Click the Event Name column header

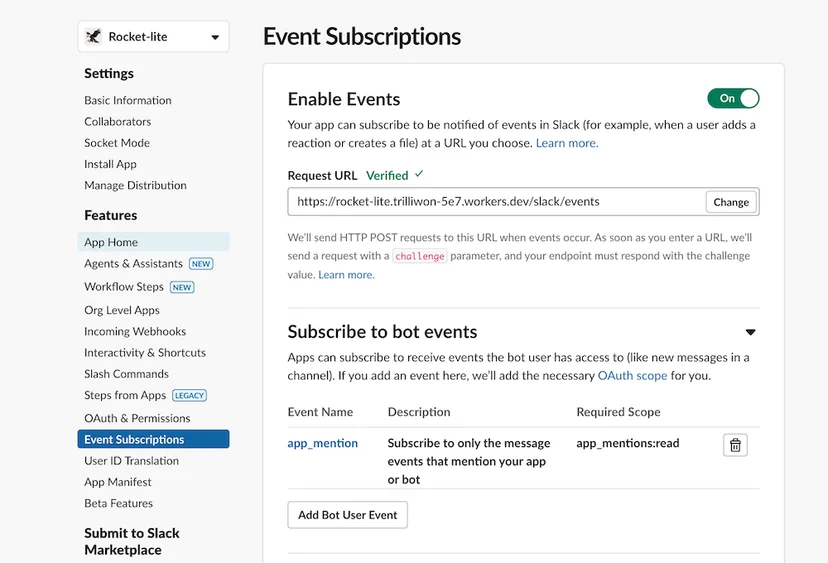[321, 412]
